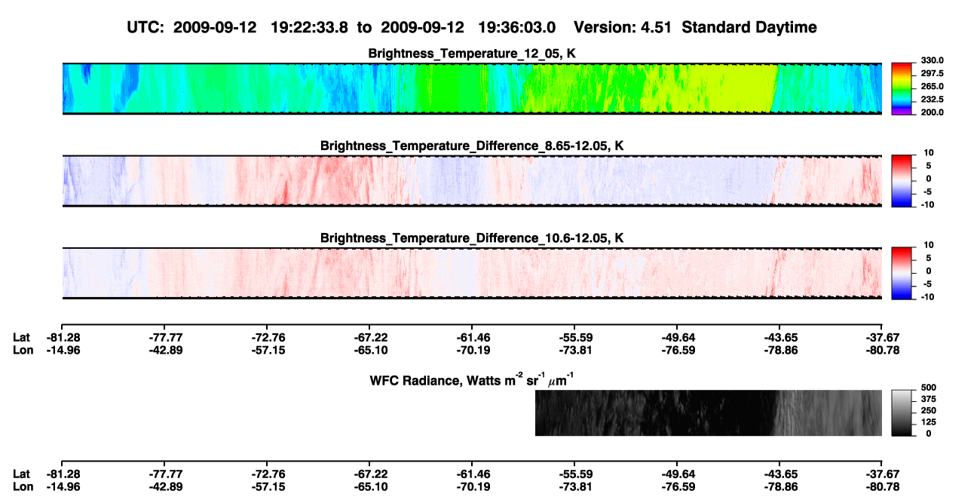Click the Brightness Temperature 12.05 image strip
Image resolution: width=980 pixels, height=503 pixels.
471,89
